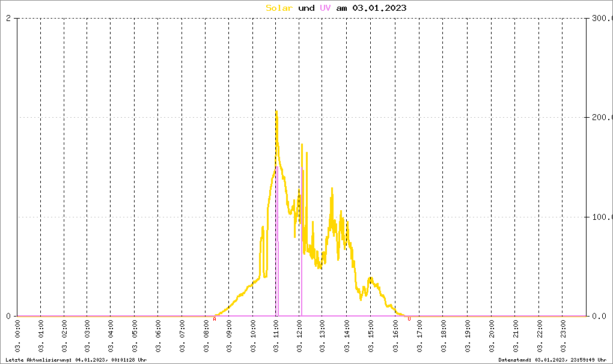Click the solar peak above 11:00
Screen dimensions: 613x364
point(276,112)
